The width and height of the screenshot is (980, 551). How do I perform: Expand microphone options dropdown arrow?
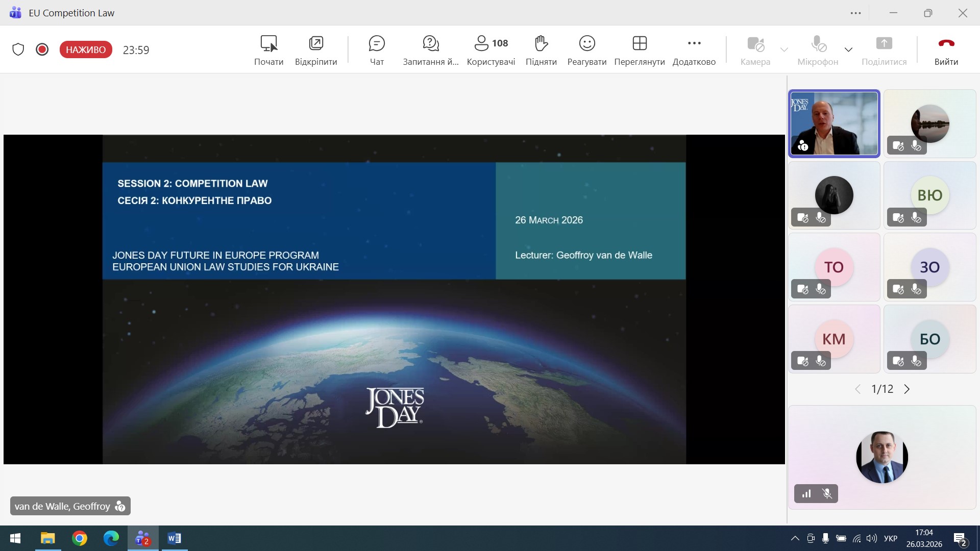point(848,50)
